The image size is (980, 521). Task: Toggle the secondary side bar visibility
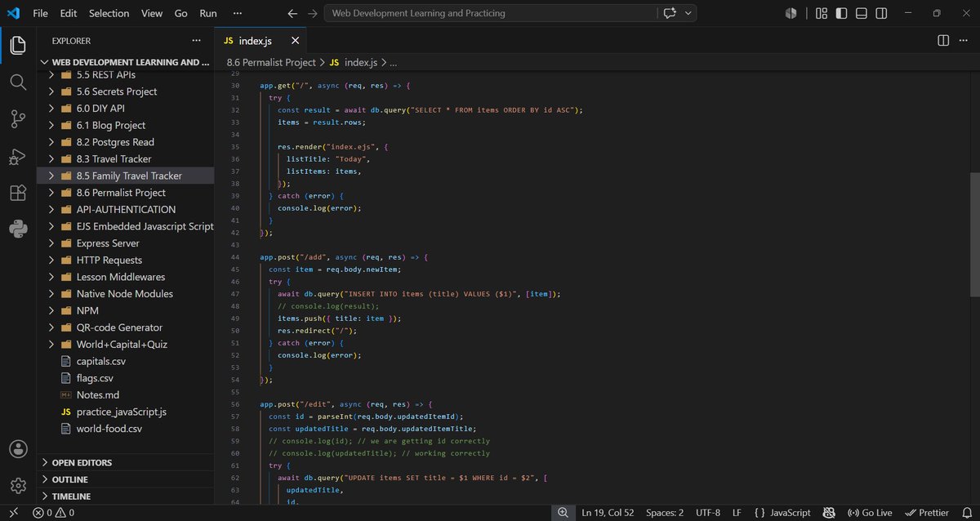(x=881, y=13)
